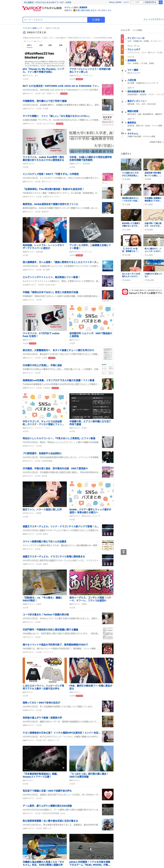Open trend 桑原将志
164x868 pixels.
[x=131, y=123]
